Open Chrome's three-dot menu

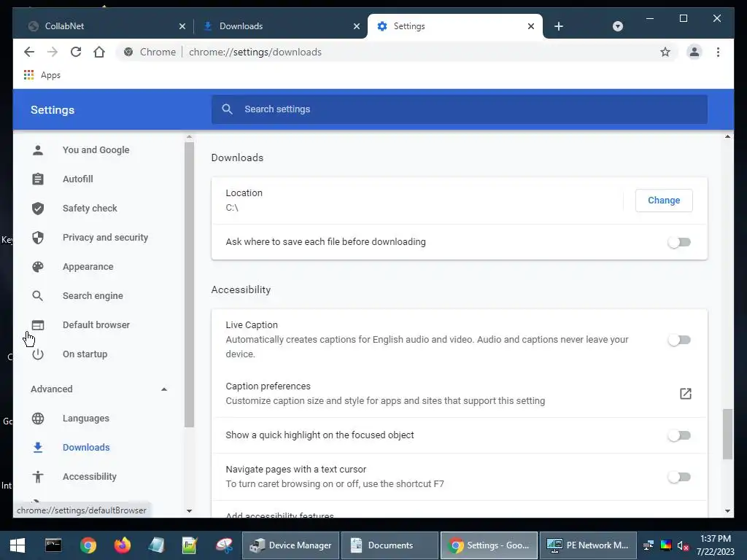[718, 52]
